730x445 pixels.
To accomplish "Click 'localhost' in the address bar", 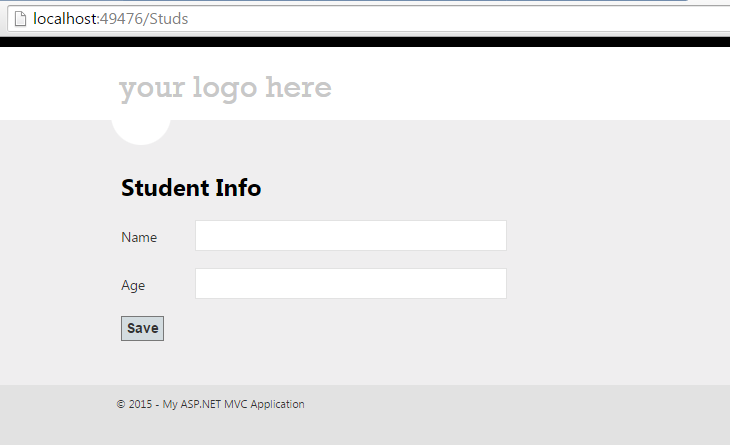I will click(65, 18).
